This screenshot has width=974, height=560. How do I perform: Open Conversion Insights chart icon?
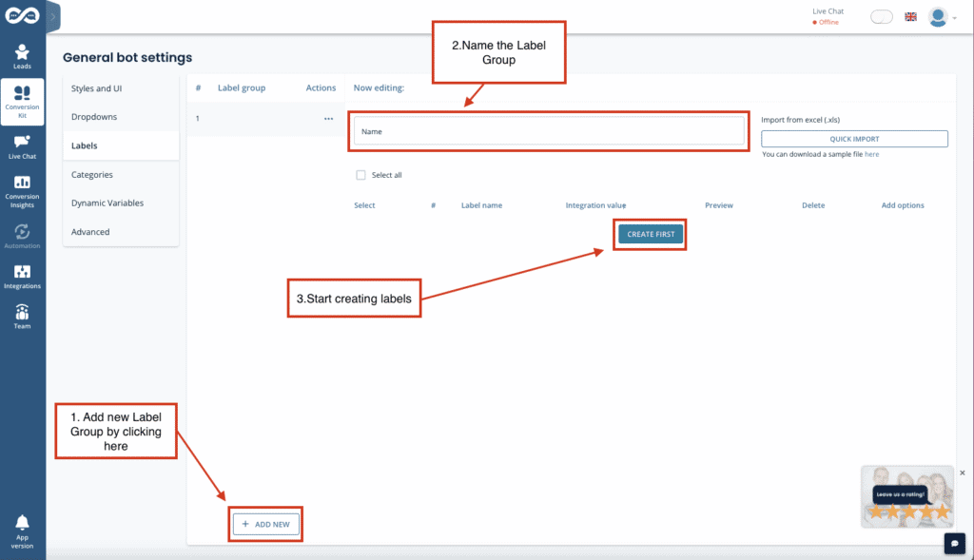pos(22,182)
